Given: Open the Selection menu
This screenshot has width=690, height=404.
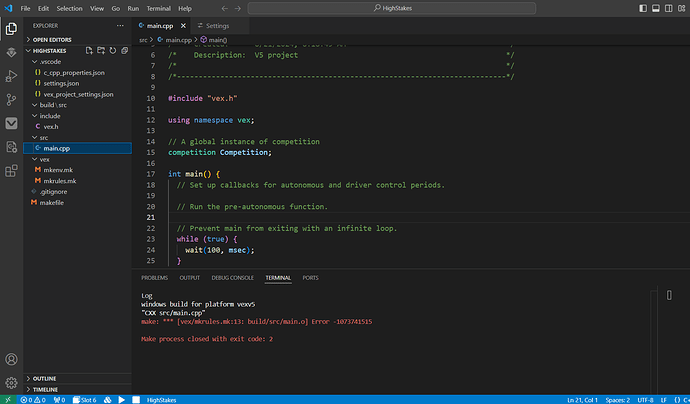Looking at the screenshot, I should pyautogui.click(x=70, y=8).
